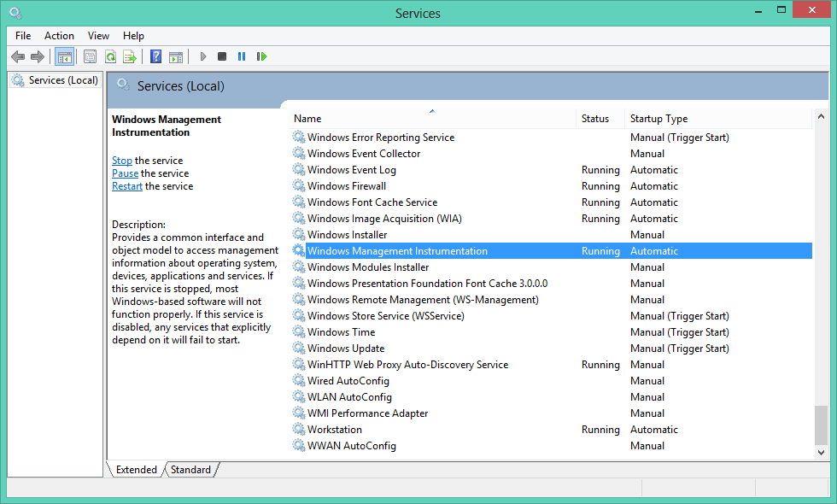Select the WLAN AutoConfig service name
The image size is (837, 504).
point(349,397)
